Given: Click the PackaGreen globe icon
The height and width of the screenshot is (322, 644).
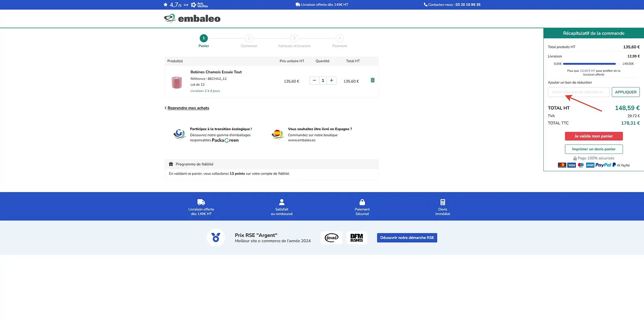Looking at the screenshot, I should pyautogui.click(x=179, y=134).
